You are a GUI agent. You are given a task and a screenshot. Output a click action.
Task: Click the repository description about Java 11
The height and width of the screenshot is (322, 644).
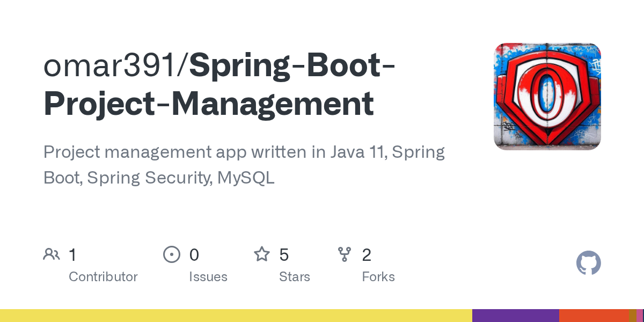point(244,165)
